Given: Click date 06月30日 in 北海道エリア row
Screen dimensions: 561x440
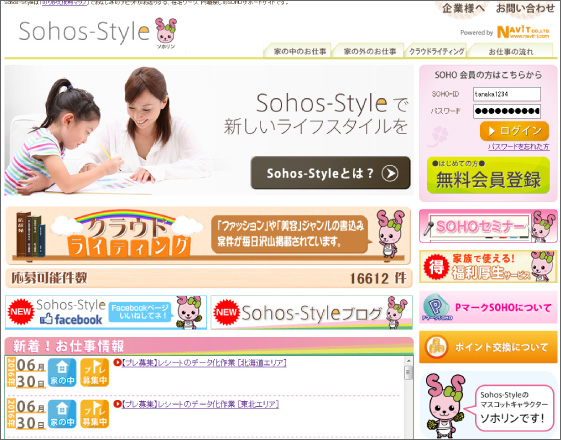Looking at the screenshot, I should tap(26, 372).
